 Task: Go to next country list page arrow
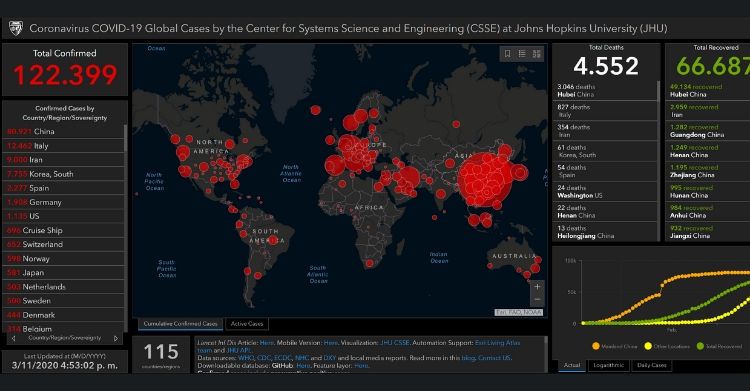tap(116, 338)
